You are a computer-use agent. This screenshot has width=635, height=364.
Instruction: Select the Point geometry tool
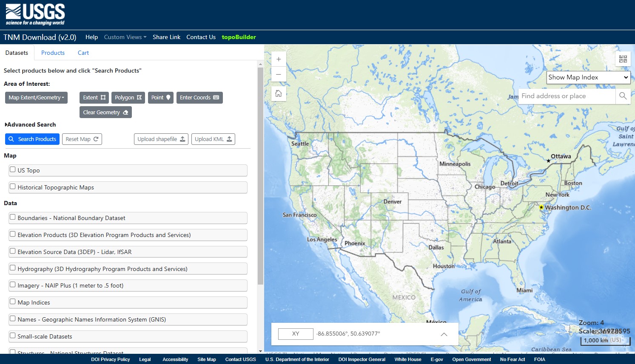coord(160,98)
